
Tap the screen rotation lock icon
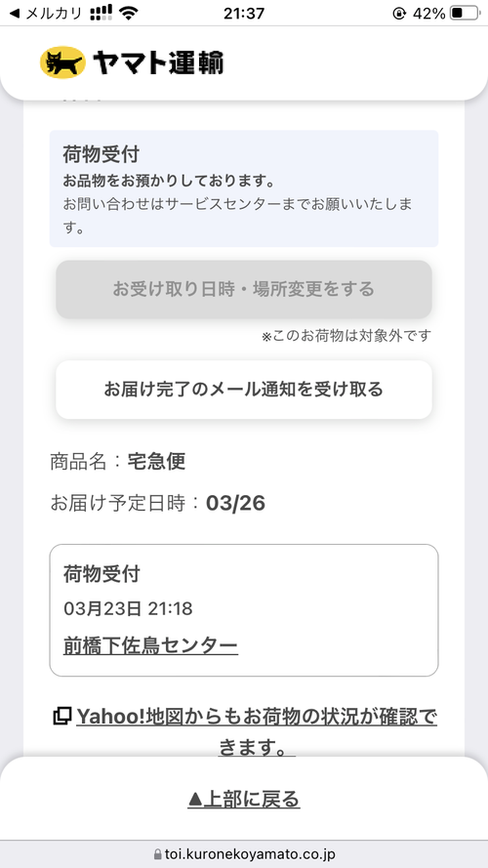coord(399,14)
